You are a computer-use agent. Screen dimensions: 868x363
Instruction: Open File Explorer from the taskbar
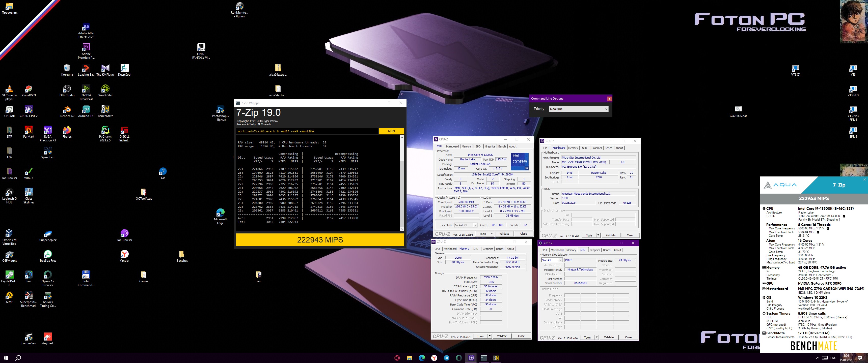(x=410, y=358)
